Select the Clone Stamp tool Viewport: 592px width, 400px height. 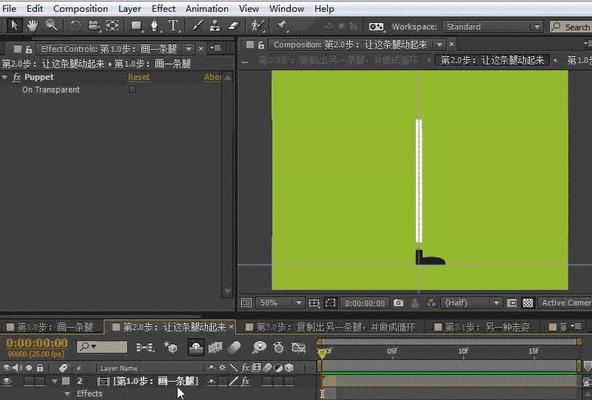pos(215,26)
